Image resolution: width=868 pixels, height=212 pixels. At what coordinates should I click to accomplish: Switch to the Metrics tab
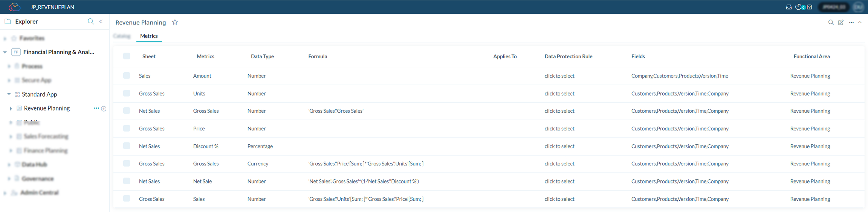(149, 36)
